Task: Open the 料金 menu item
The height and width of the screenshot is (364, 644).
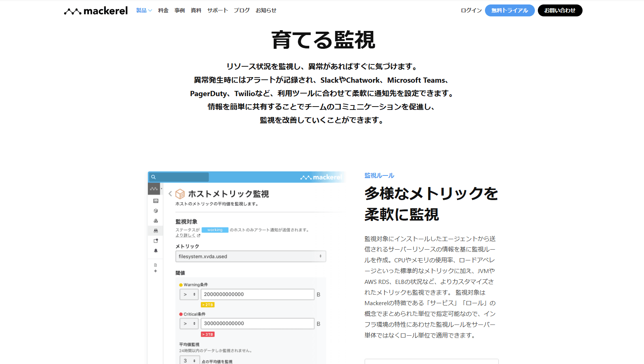Action: coord(163,10)
